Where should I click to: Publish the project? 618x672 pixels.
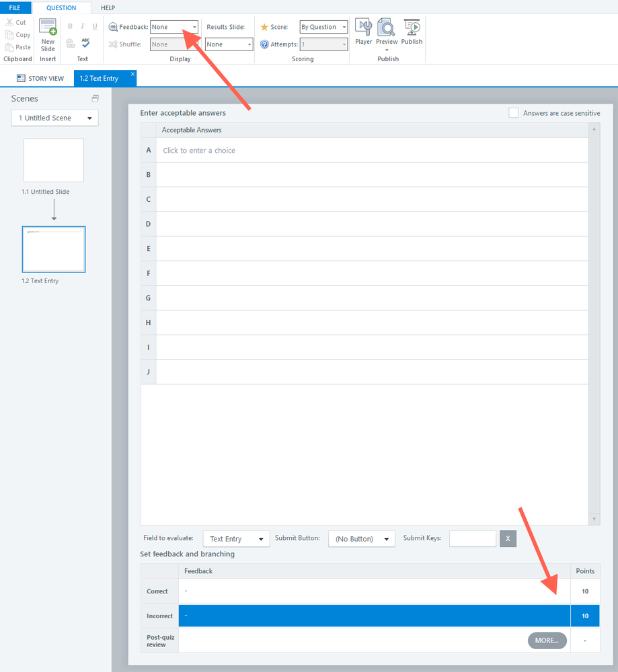click(412, 32)
